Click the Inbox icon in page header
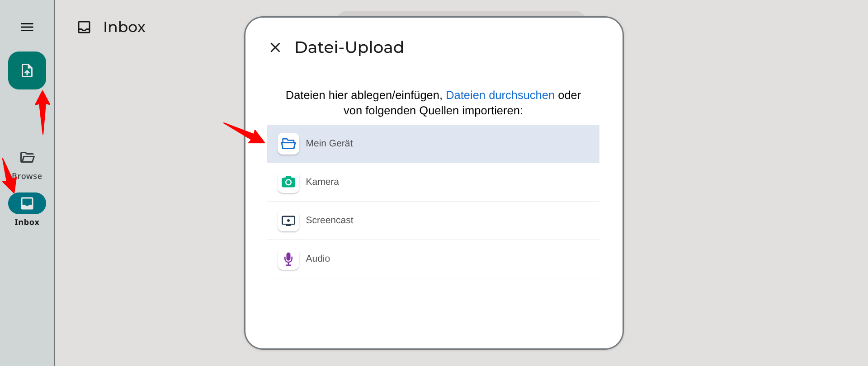 point(84,27)
